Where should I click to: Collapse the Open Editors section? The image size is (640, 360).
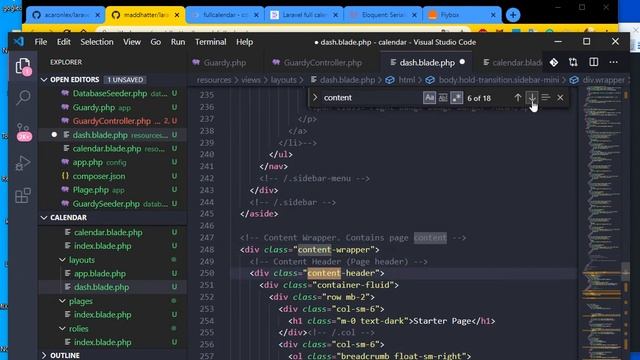pyautogui.click(x=44, y=80)
